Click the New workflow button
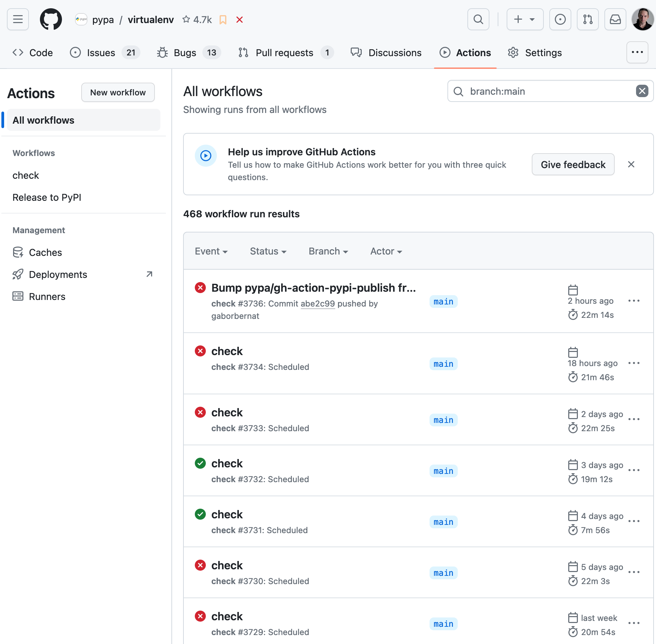This screenshot has height=644, width=656. tap(118, 93)
